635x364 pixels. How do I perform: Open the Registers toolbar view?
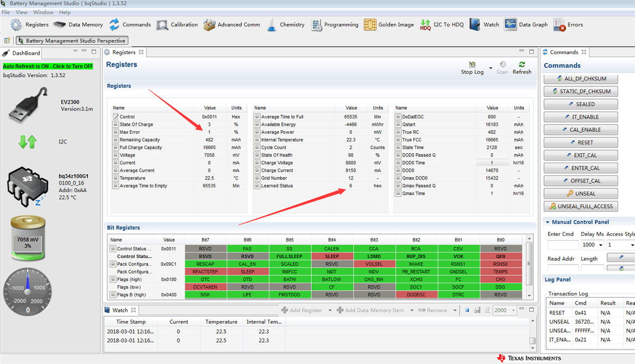[x=29, y=24]
